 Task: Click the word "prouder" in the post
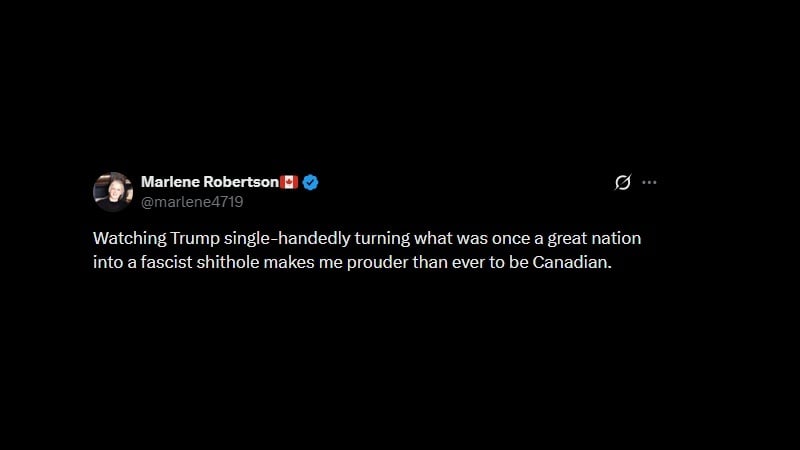pyautogui.click(x=377, y=264)
